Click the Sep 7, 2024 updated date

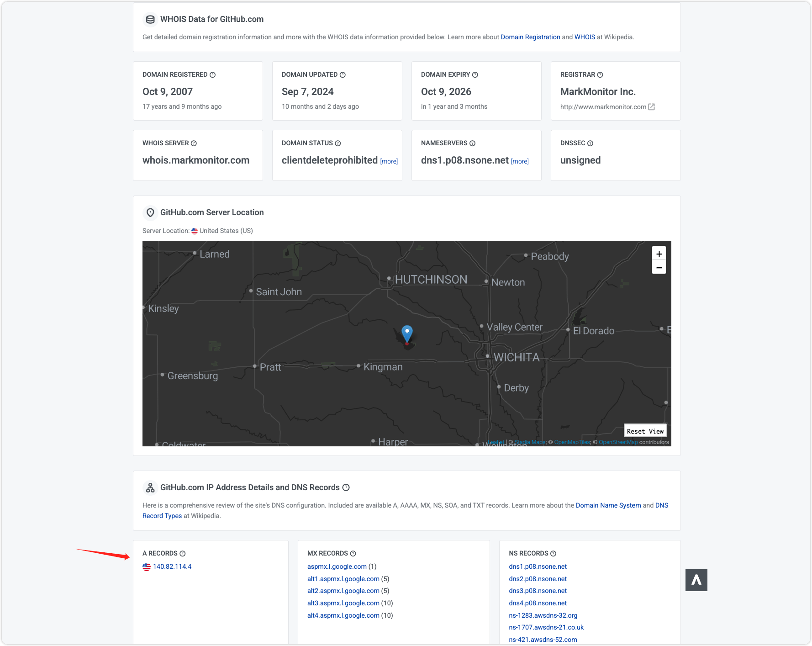308,92
